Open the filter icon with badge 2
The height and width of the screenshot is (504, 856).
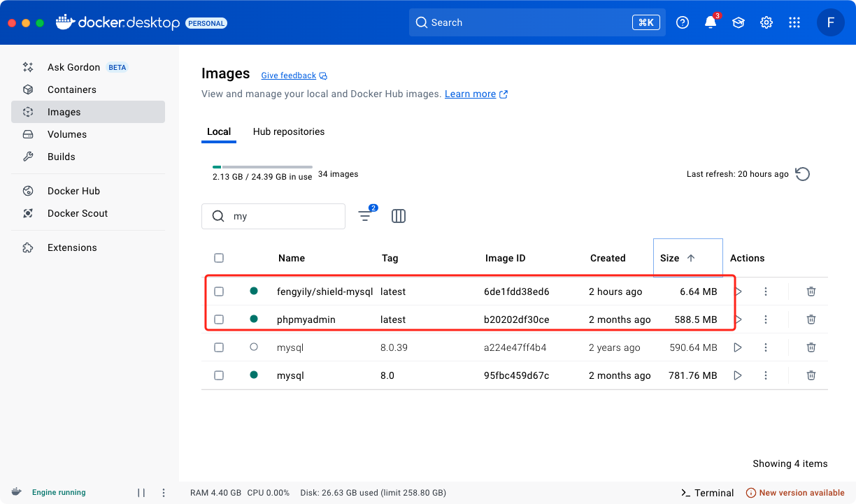(x=365, y=216)
